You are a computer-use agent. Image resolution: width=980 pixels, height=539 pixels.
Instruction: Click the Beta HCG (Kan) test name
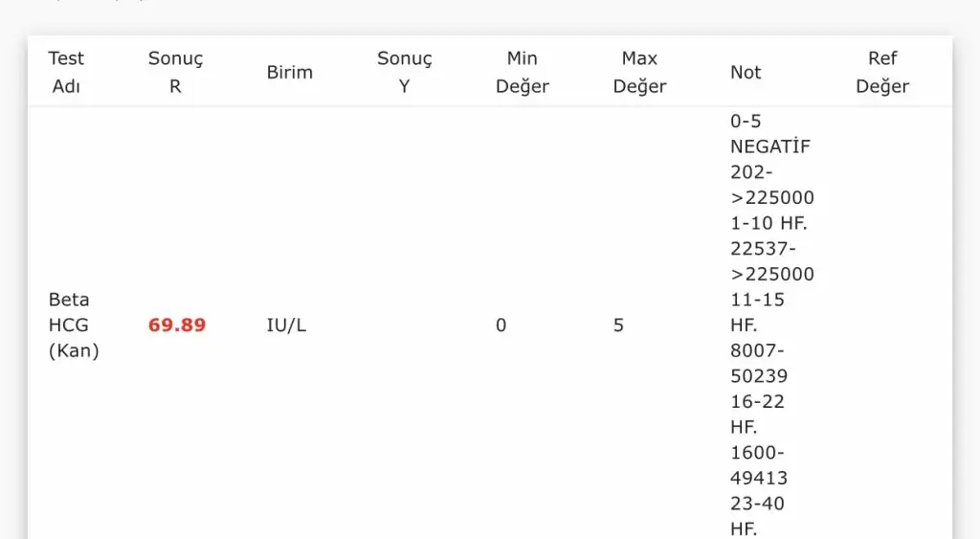[74, 326]
